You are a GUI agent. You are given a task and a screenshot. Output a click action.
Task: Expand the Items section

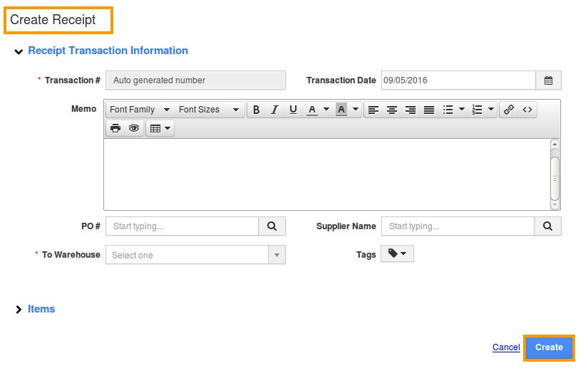coord(19,310)
